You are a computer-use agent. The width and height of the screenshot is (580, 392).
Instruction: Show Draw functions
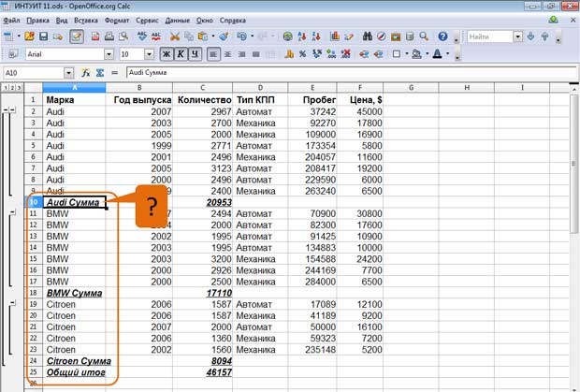click(349, 36)
